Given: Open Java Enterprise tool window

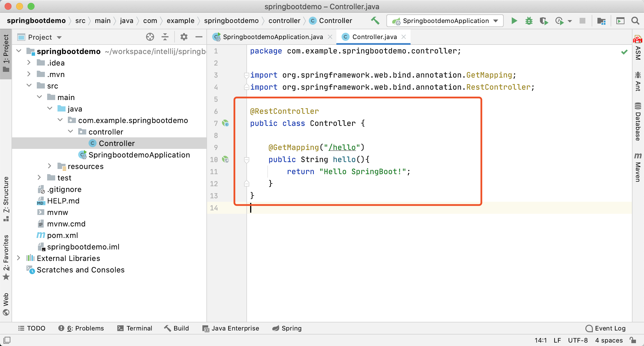Looking at the screenshot, I should point(231,328).
